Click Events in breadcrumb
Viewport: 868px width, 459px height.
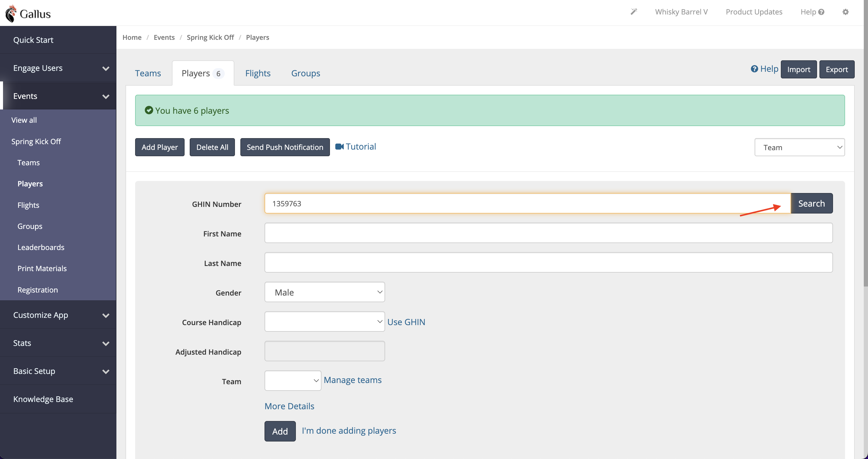pos(164,37)
